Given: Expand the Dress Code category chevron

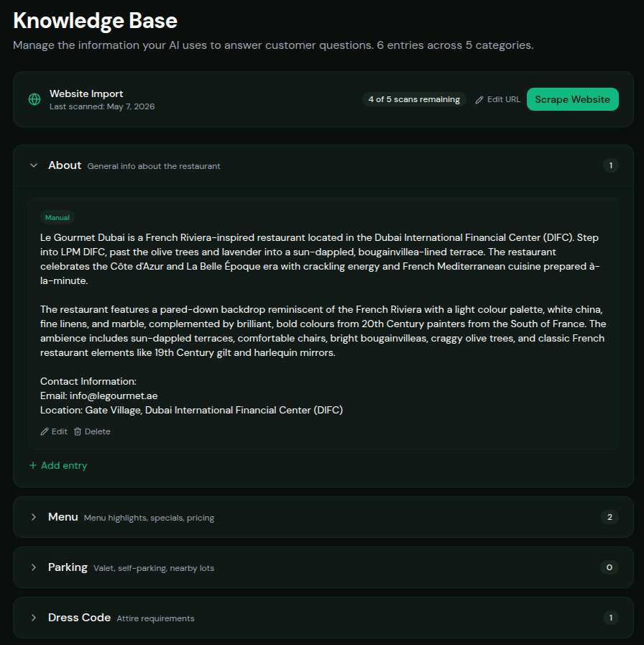Looking at the screenshot, I should [x=34, y=618].
